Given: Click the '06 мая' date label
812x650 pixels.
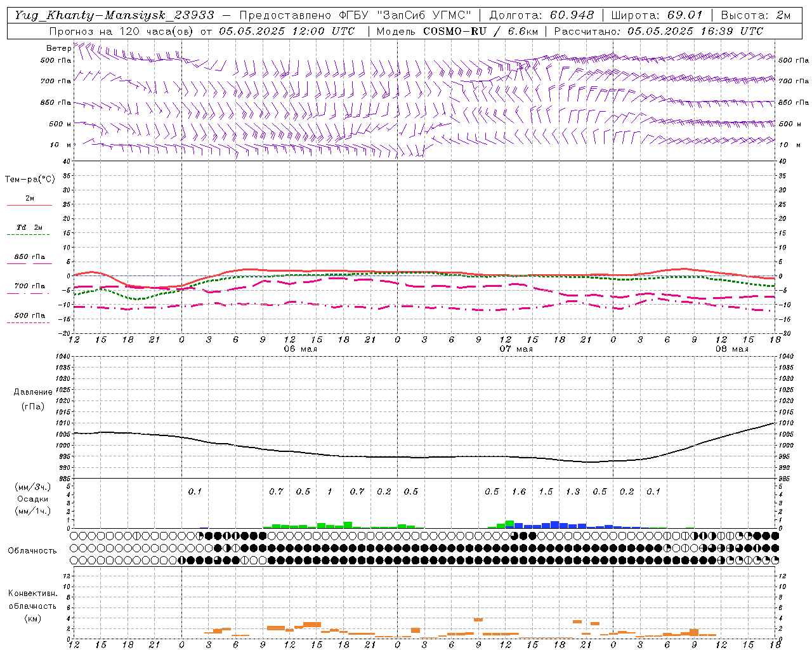Looking at the screenshot, I should click(x=301, y=348).
